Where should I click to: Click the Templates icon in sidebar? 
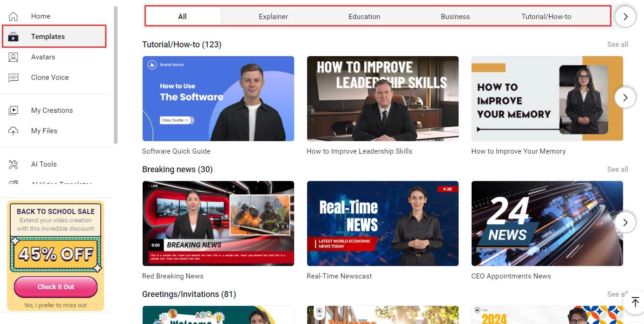coord(13,37)
